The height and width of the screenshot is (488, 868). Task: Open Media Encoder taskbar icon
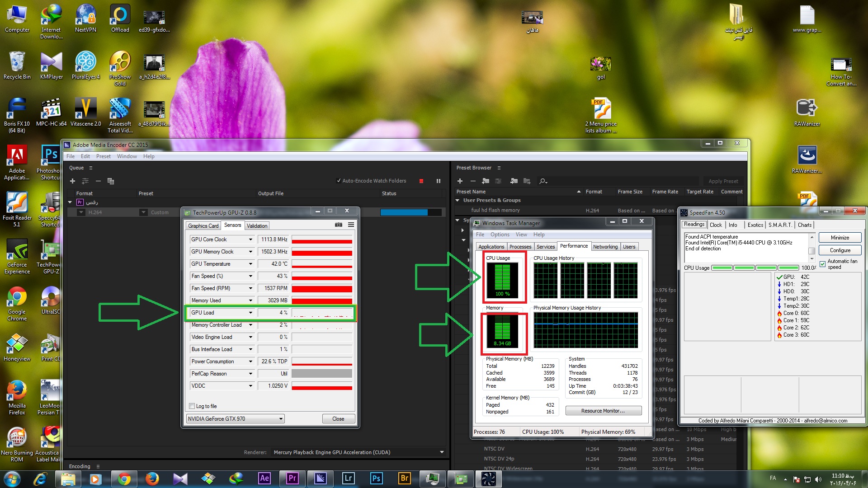[320, 478]
